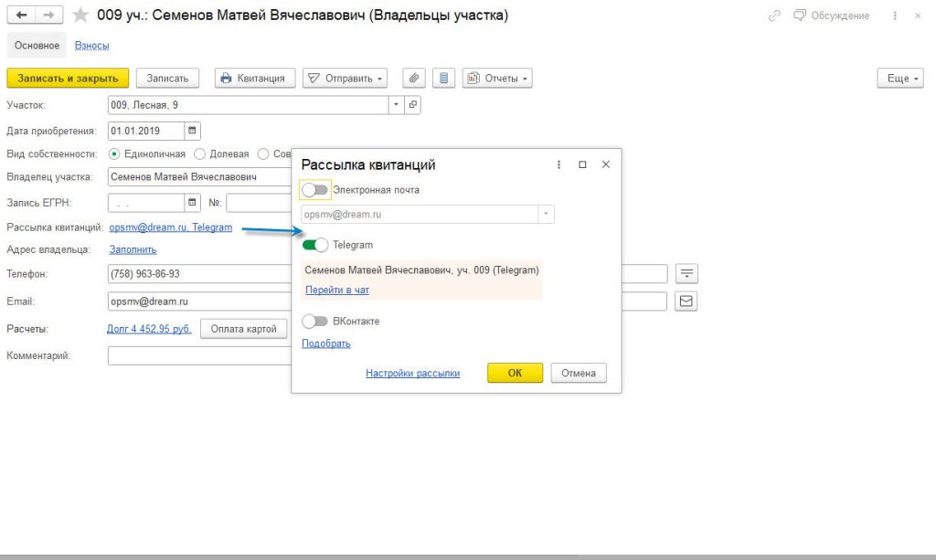This screenshot has width=936, height=560.
Task: Open the list icon next to attachments
Action: [x=443, y=79]
